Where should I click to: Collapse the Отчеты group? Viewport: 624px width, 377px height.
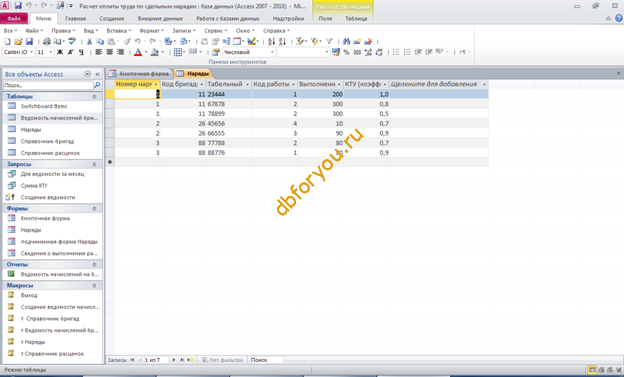[94, 265]
